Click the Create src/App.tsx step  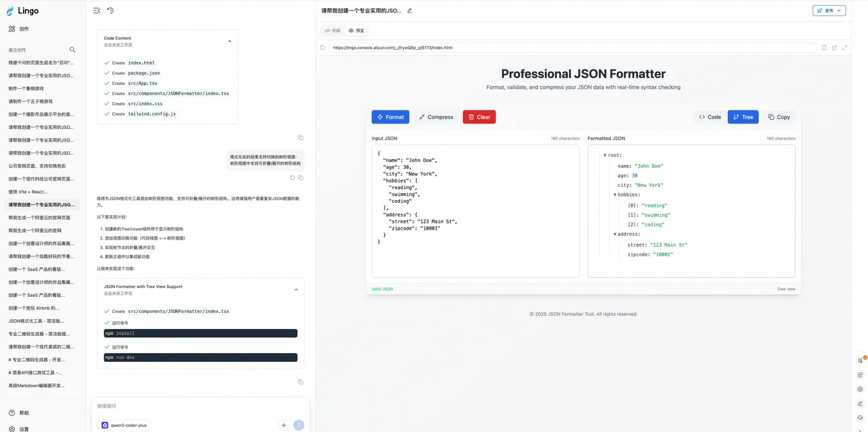(131, 83)
